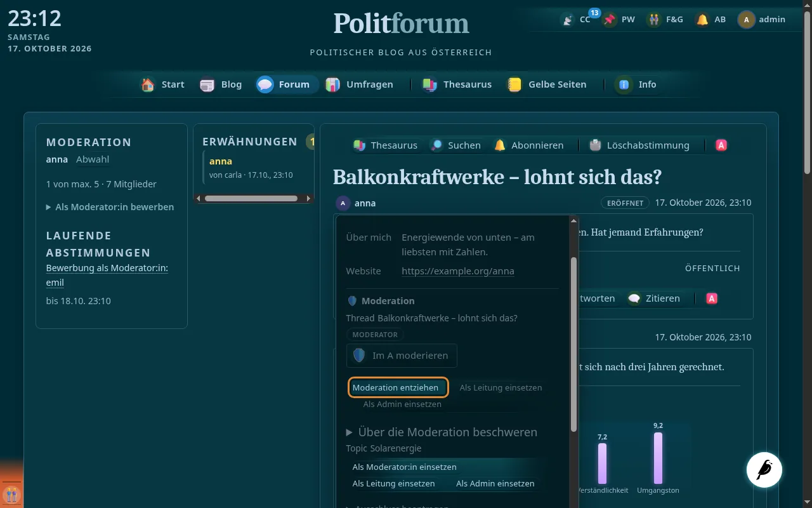
Task: Click the blue 13 badge on CC
Action: click(x=594, y=13)
